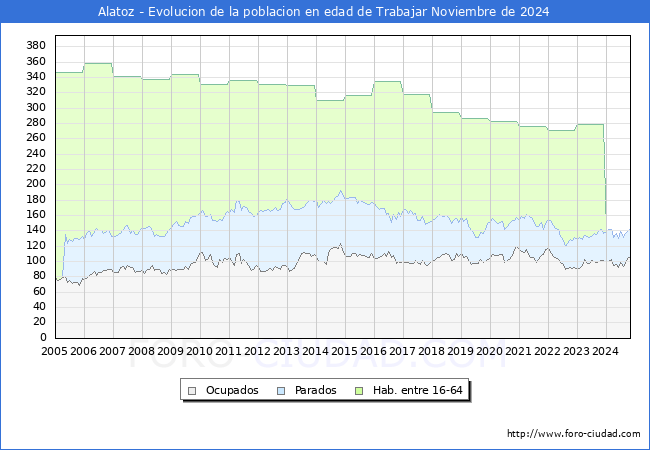Click the 2019 x-axis year label

461,351
